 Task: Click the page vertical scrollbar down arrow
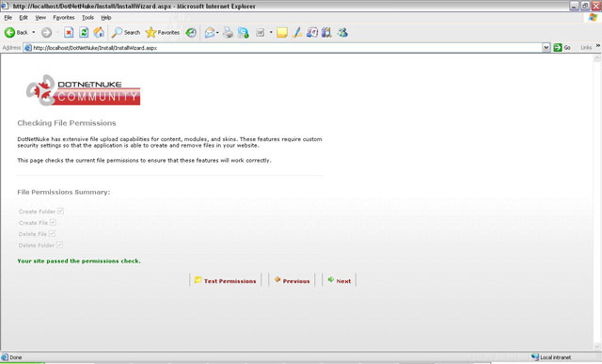[597, 346]
